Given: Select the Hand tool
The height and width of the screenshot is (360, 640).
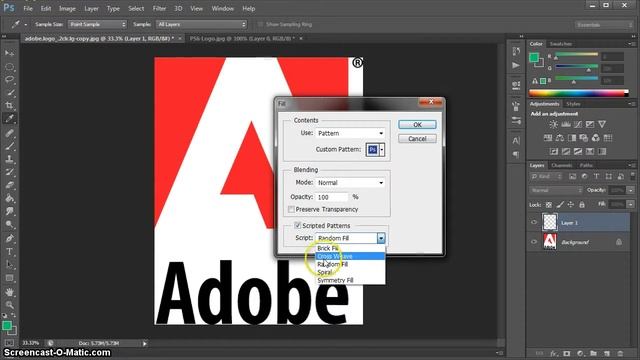Looking at the screenshot, I should coord(9,291).
